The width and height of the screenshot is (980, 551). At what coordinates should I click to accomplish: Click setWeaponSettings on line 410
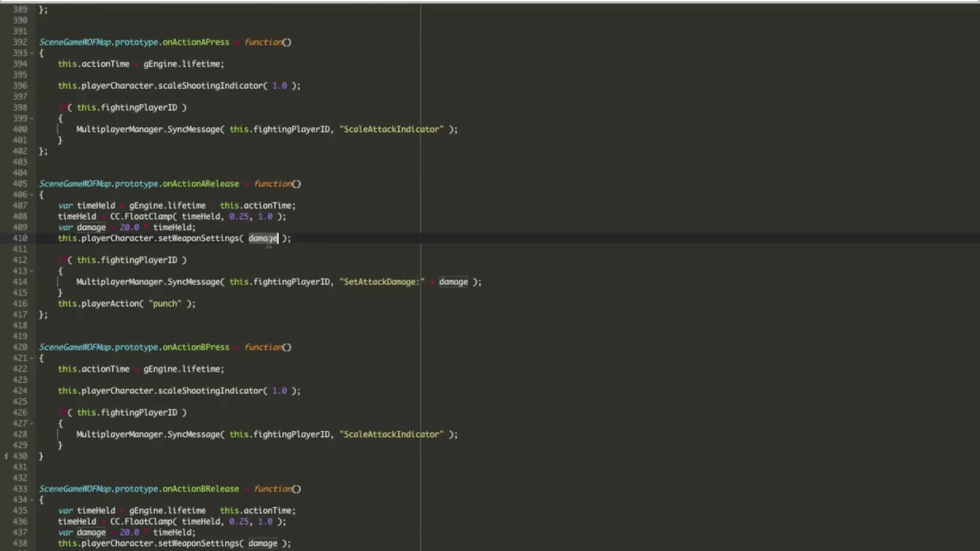pyautogui.click(x=198, y=238)
